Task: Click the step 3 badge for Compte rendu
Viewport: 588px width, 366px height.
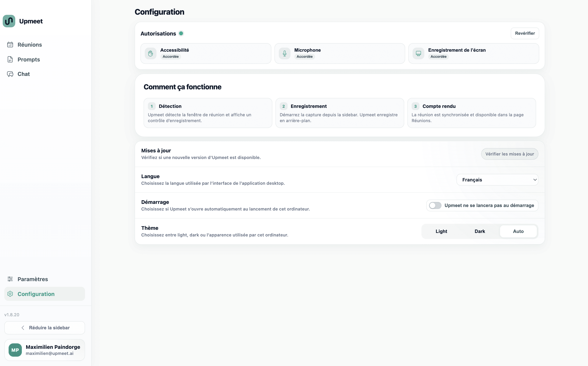Action: coord(415,106)
